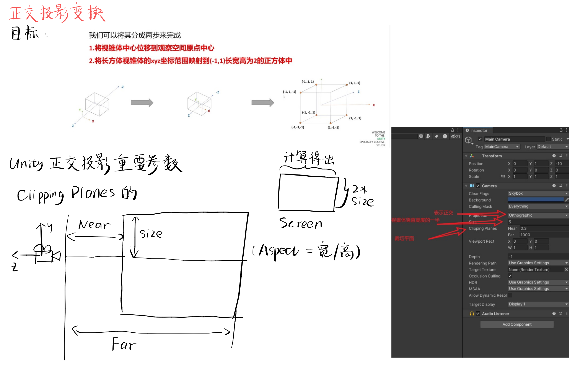Check the Allow Dynamic Resolution checkbox

point(510,295)
